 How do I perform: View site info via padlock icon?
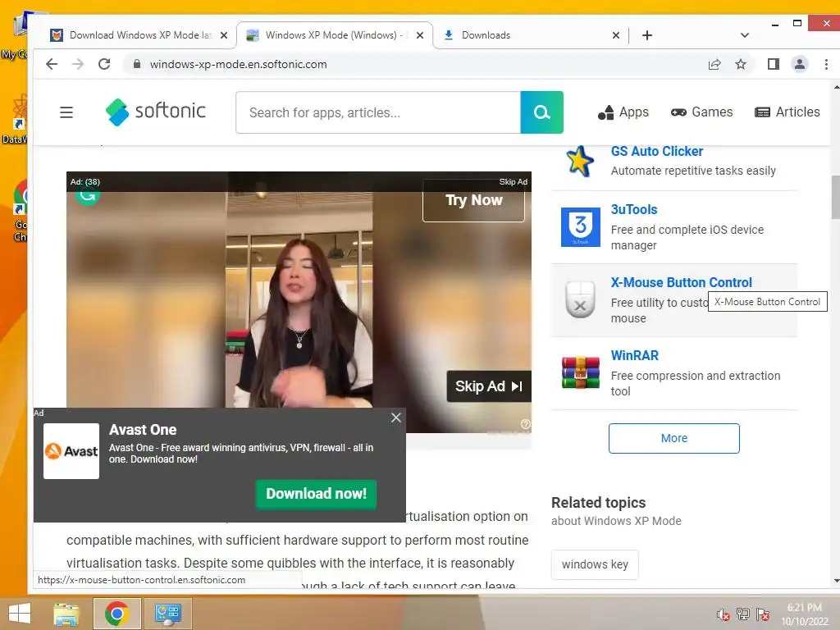137,64
